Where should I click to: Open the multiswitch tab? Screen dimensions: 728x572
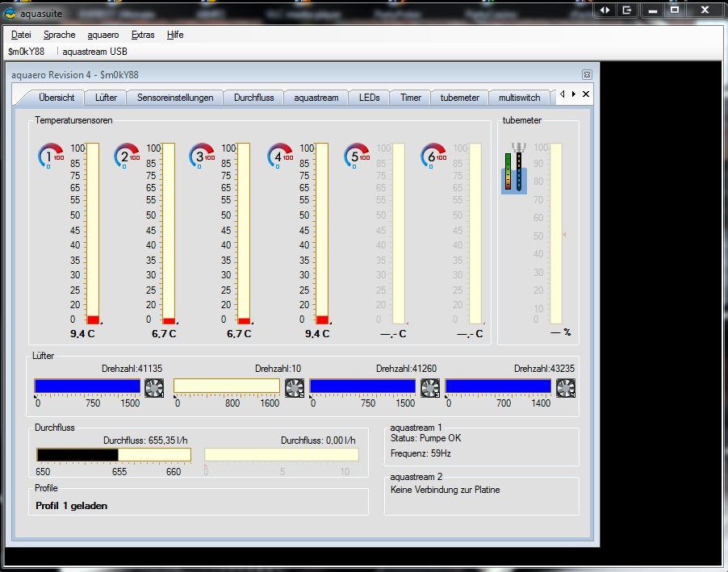coord(519,98)
